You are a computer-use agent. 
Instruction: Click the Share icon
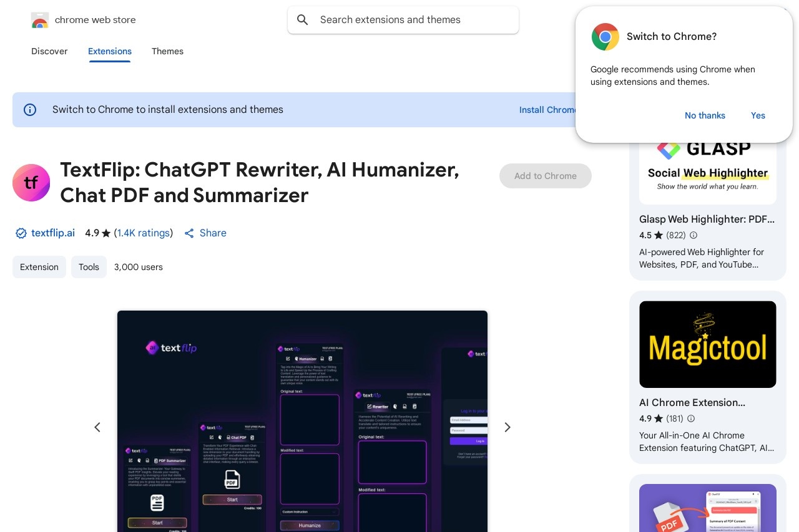point(189,233)
